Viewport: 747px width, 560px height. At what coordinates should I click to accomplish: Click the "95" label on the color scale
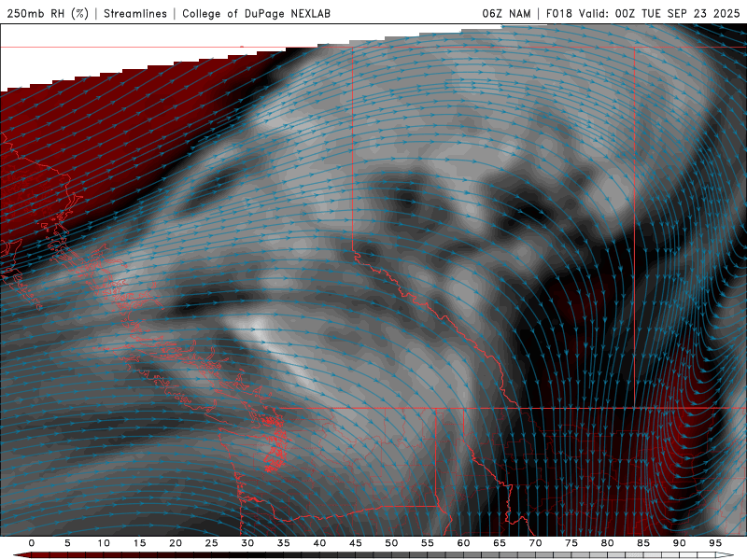(x=715, y=543)
